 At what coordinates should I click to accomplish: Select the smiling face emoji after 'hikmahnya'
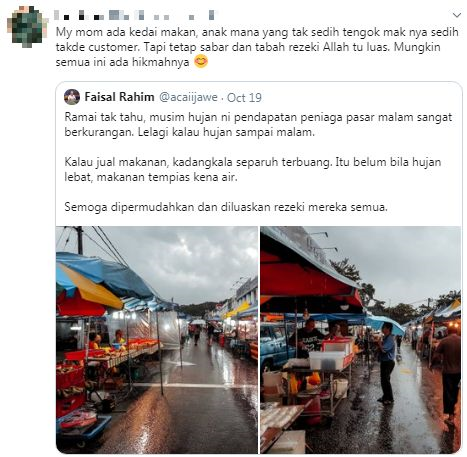(201, 62)
